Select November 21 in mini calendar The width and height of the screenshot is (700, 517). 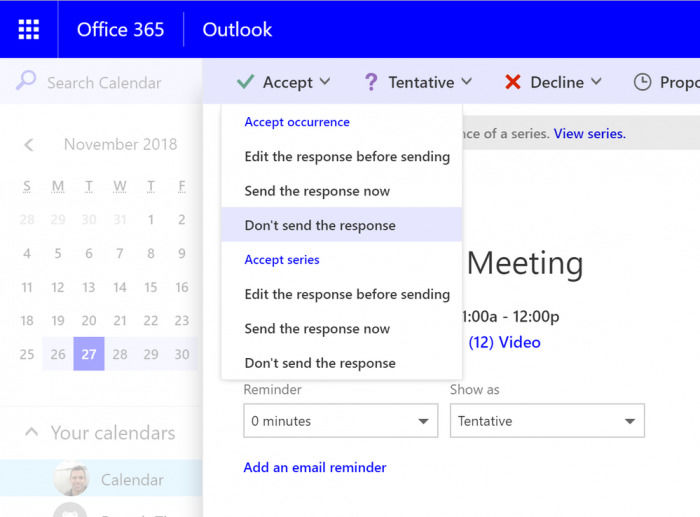(x=120, y=321)
